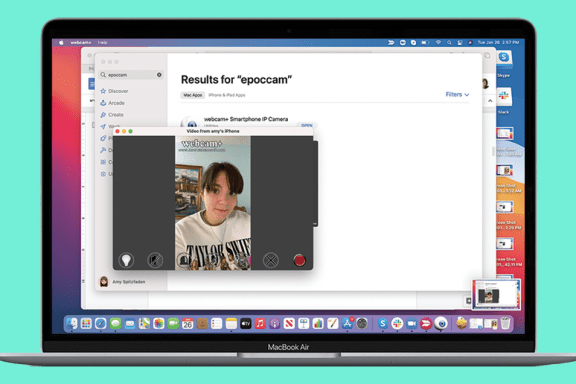Open Calendar from the Dock
Viewport: 576px width, 384px height.
pos(188,323)
